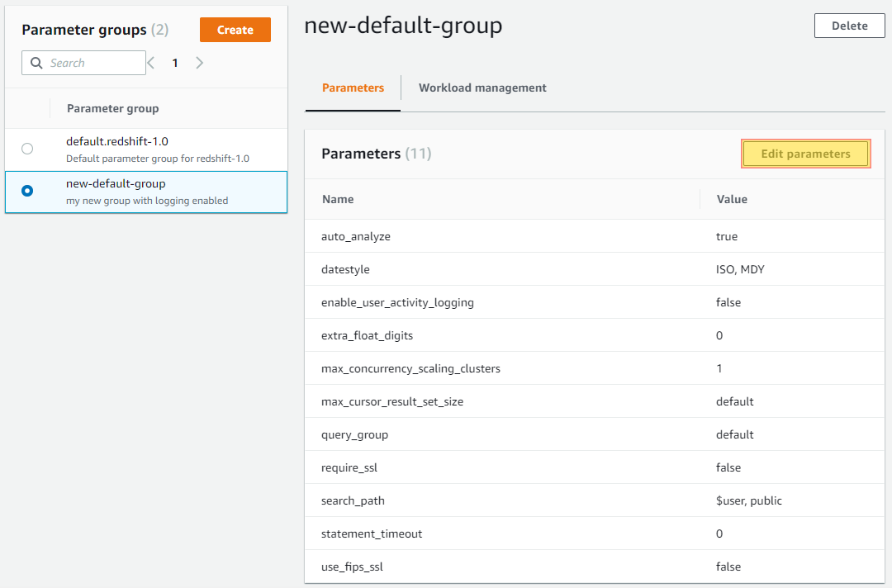This screenshot has width=892, height=588.
Task: Click the require_ssl parameter name
Action: 349,467
